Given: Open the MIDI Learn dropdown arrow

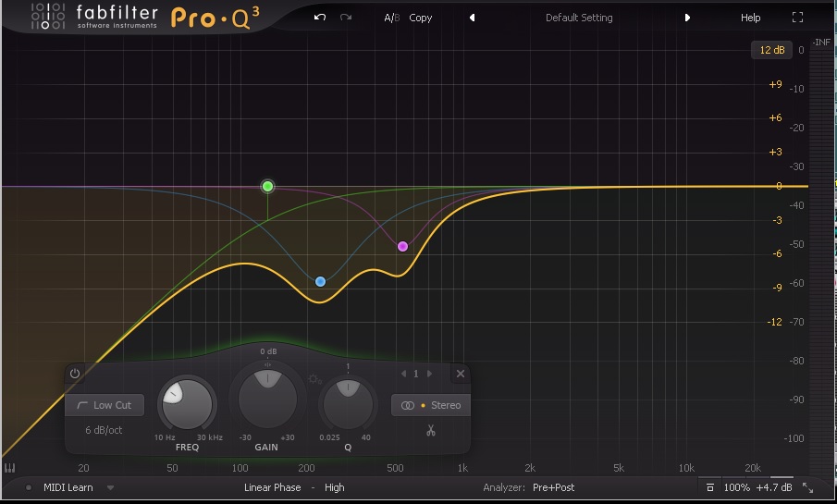Looking at the screenshot, I should pyautogui.click(x=110, y=487).
